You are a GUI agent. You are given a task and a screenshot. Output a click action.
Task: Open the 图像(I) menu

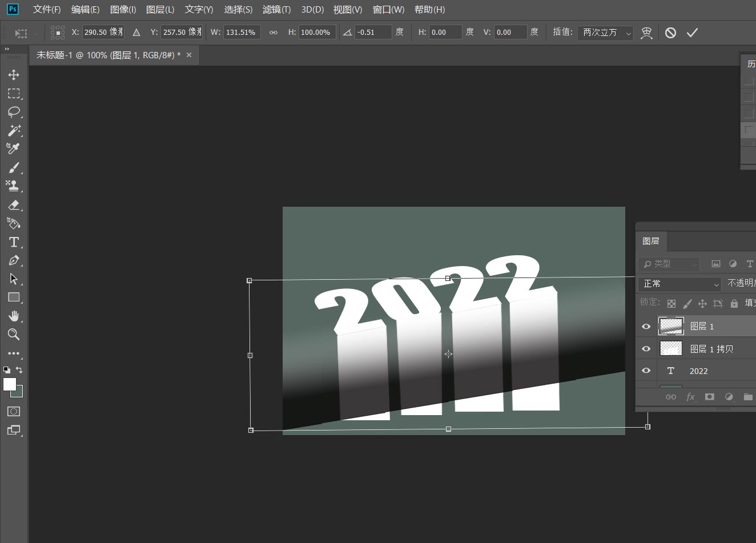coord(123,10)
